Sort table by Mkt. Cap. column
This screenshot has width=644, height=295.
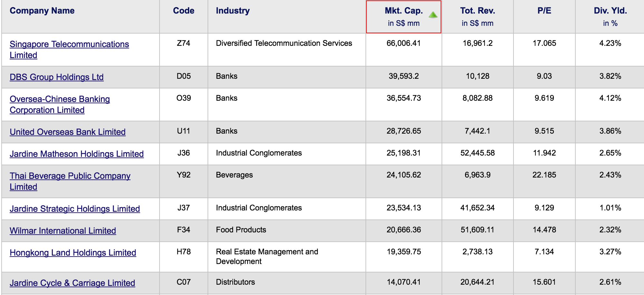pos(403,11)
